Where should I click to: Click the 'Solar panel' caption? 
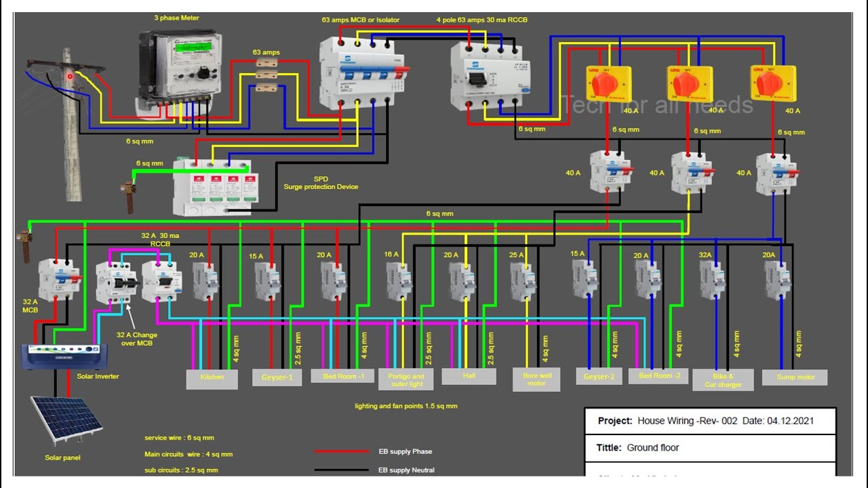click(62, 457)
